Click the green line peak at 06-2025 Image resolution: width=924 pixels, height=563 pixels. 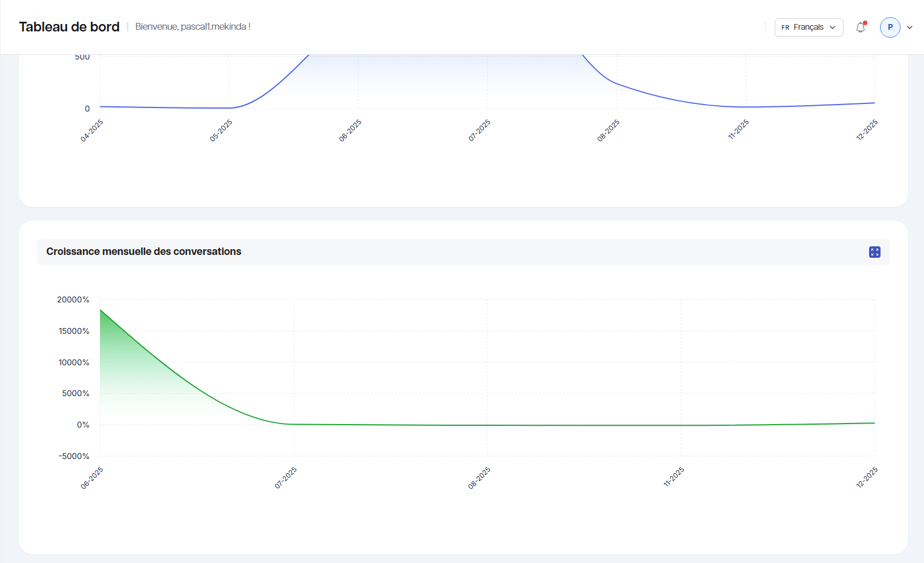click(x=101, y=310)
